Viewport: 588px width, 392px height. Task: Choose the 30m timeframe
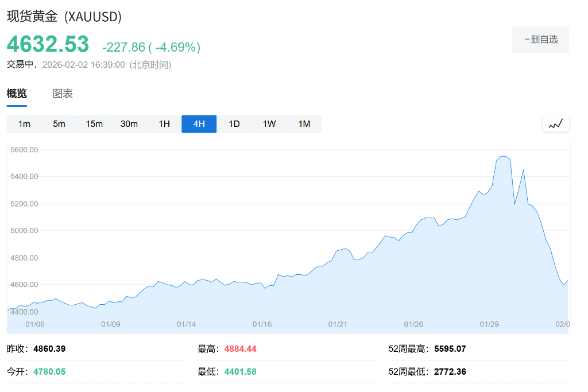(129, 124)
